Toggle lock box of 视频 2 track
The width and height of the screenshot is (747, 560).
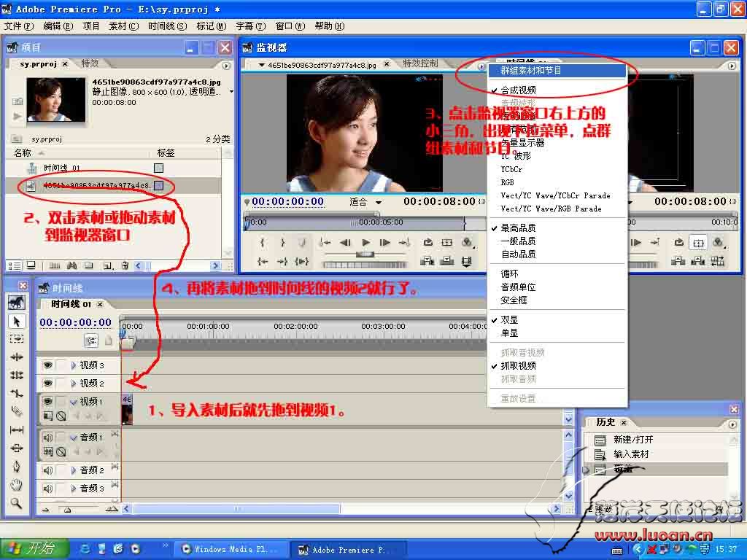tap(61, 384)
